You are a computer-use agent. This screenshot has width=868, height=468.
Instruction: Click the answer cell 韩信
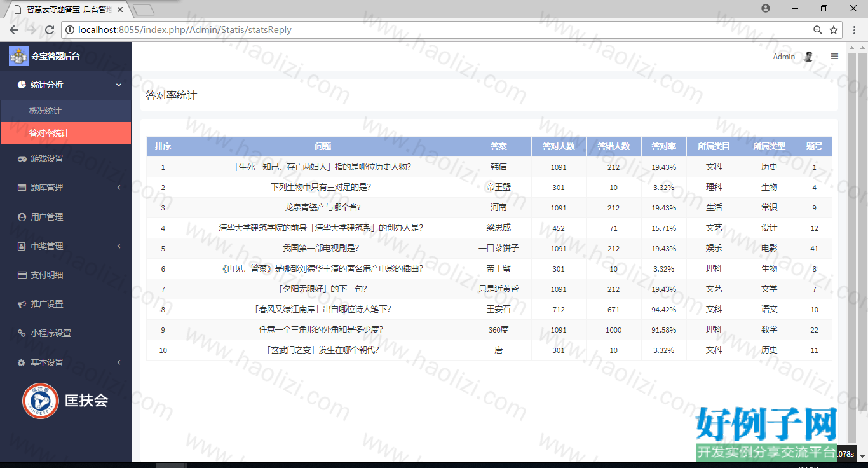499,167
